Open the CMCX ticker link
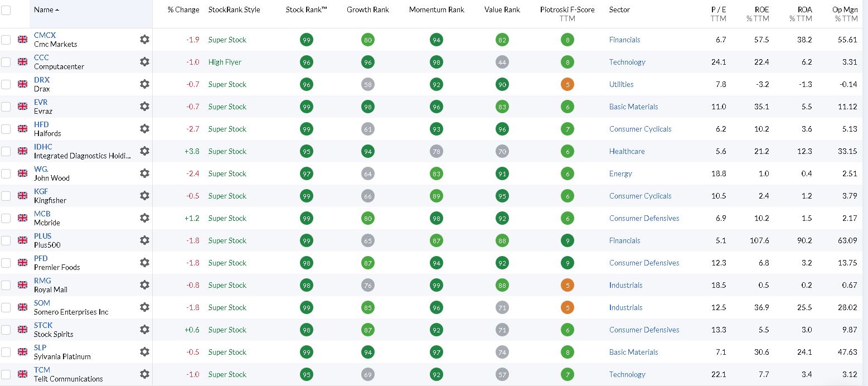This screenshot has width=868, height=386. coord(45,35)
